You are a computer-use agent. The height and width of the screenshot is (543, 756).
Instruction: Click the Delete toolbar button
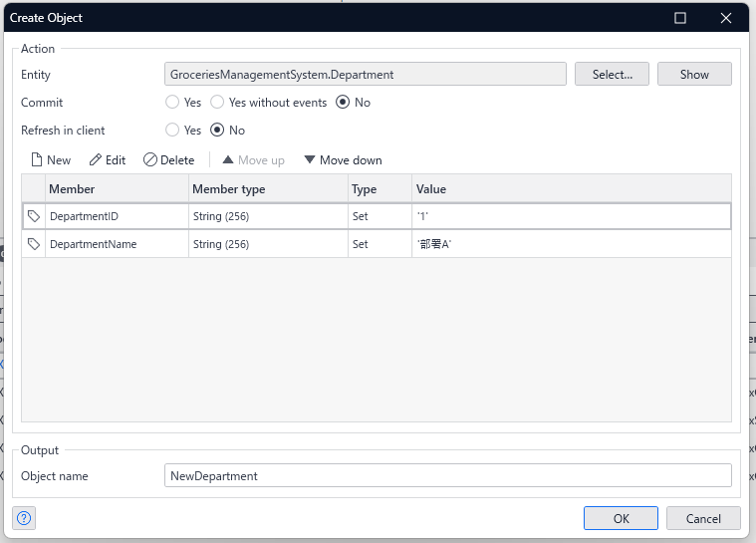168,160
